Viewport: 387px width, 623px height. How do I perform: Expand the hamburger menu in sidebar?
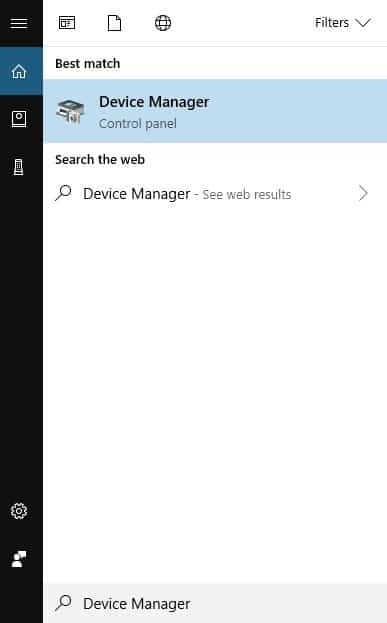[19, 23]
